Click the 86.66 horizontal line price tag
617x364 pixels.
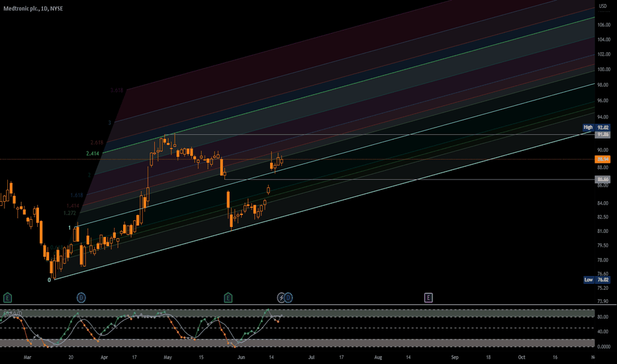pos(602,179)
